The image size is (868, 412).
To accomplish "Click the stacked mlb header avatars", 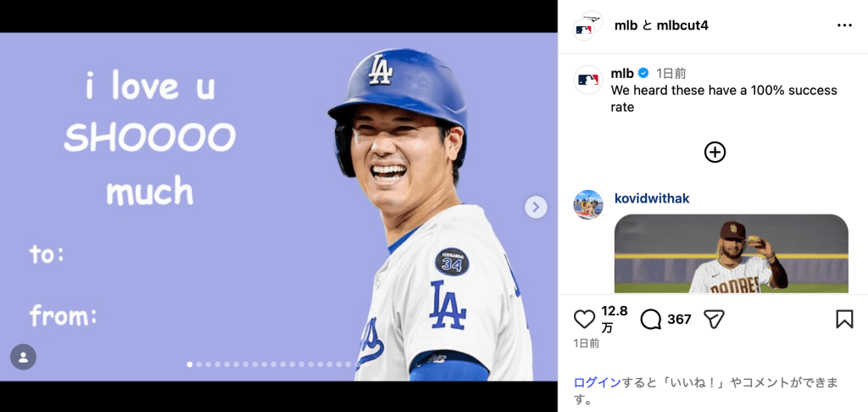I will point(588,25).
